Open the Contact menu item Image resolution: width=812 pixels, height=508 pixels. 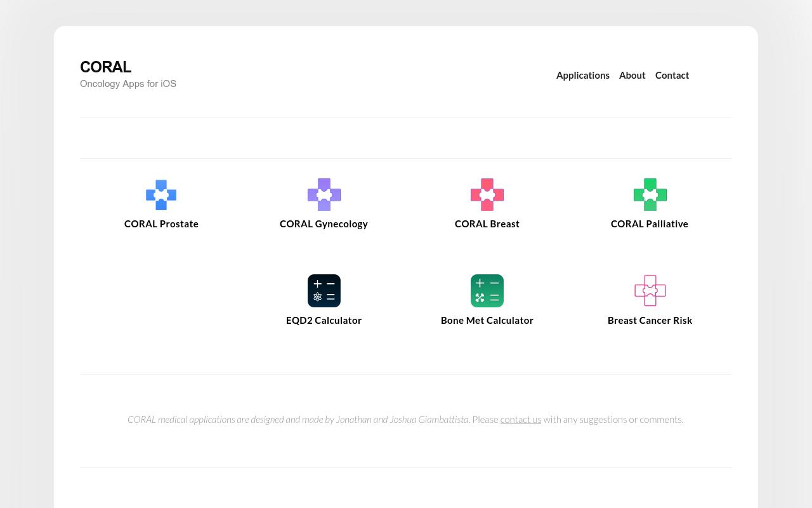click(672, 75)
